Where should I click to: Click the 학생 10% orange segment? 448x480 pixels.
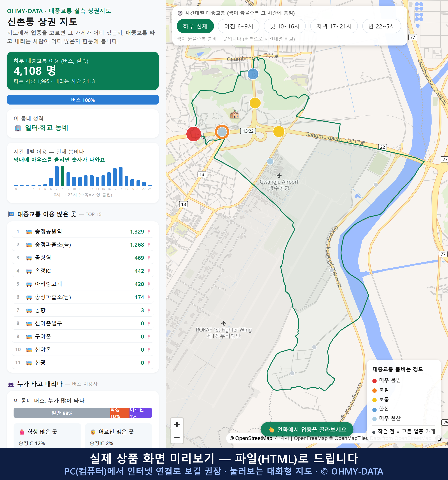[x=120, y=413]
